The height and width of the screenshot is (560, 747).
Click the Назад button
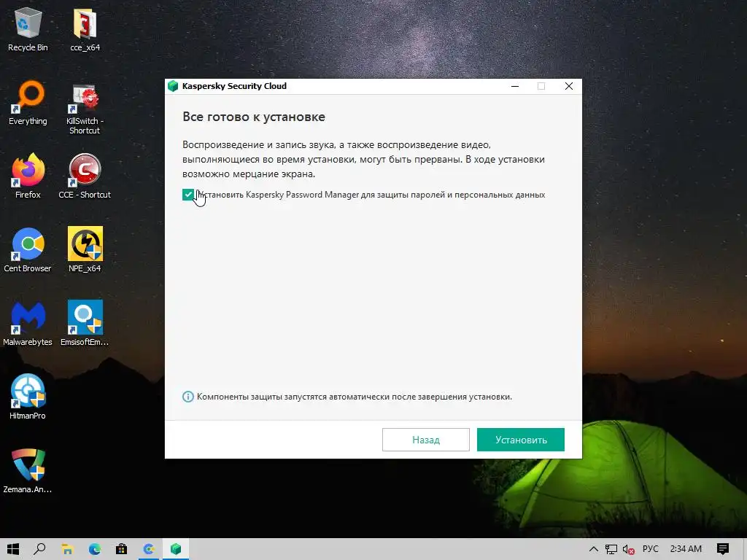click(425, 440)
